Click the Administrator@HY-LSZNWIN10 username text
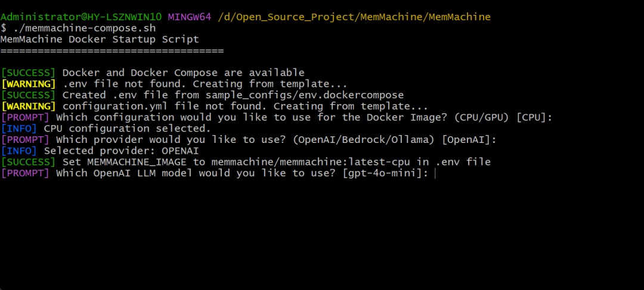Viewport: 644px width, 290px height. [81, 17]
